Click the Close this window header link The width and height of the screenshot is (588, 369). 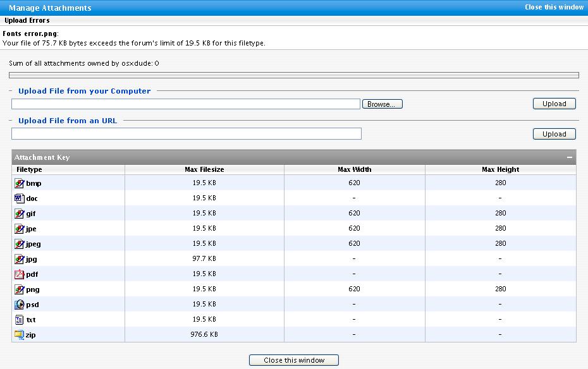[x=554, y=7]
